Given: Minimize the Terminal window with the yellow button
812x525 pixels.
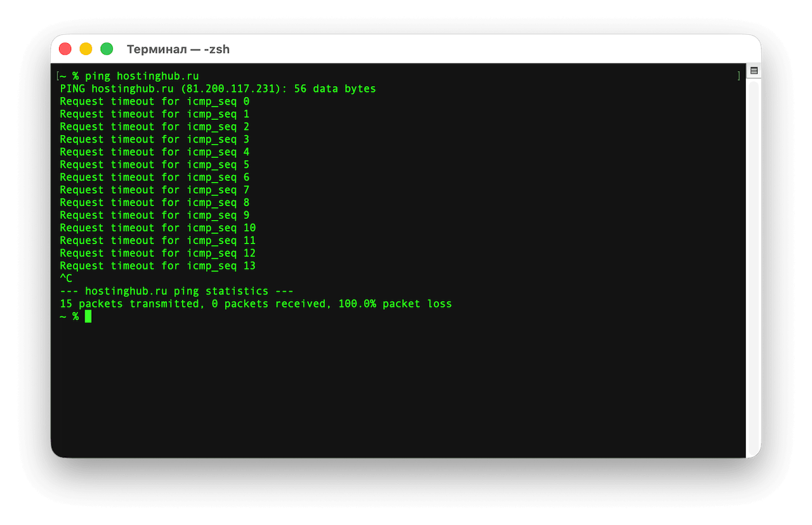Looking at the screenshot, I should click(x=86, y=49).
